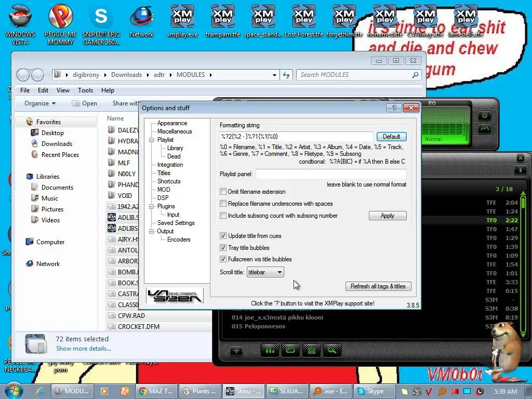Select the CPW.RAD file
The width and height of the screenshot is (532, 399).
(131, 315)
